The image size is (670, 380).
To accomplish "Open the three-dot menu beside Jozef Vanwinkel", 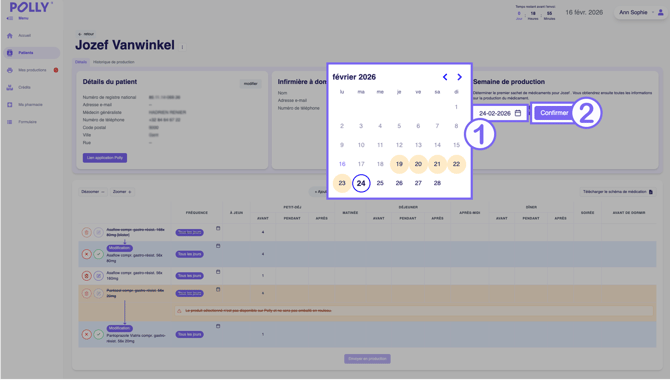I will click(182, 47).
